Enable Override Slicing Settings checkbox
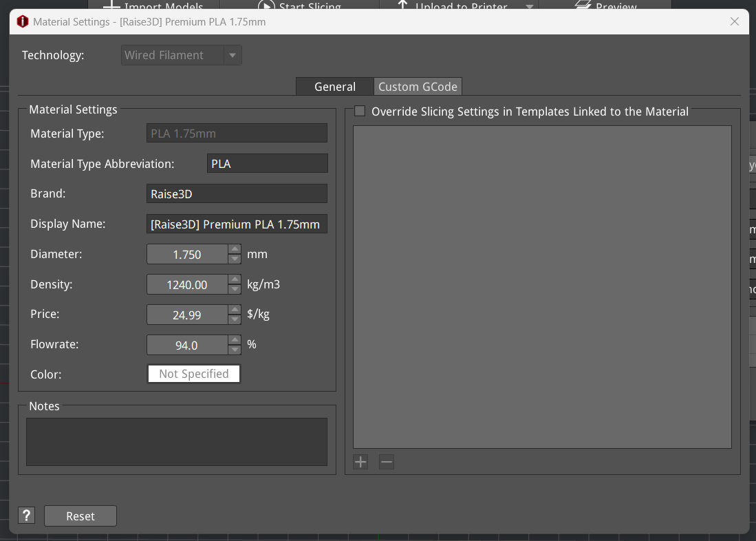 [x=360, y=112]
